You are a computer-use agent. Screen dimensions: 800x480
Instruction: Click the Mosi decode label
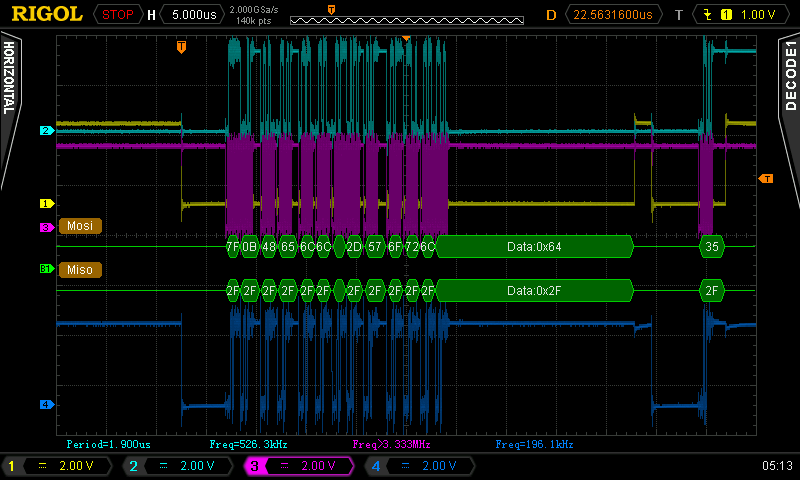[80, 226]
